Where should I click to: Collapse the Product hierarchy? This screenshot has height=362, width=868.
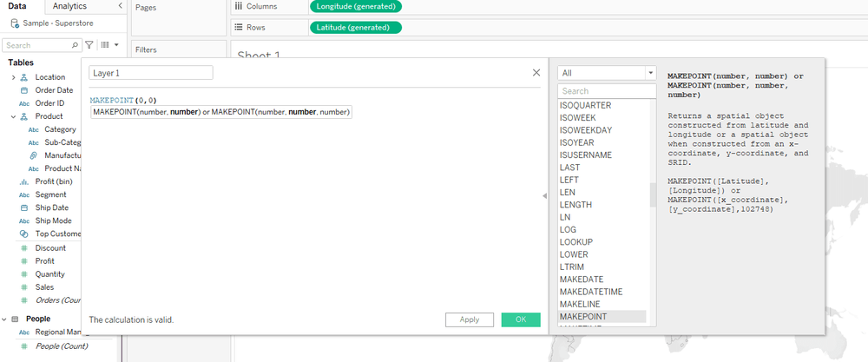pos(13,116)
